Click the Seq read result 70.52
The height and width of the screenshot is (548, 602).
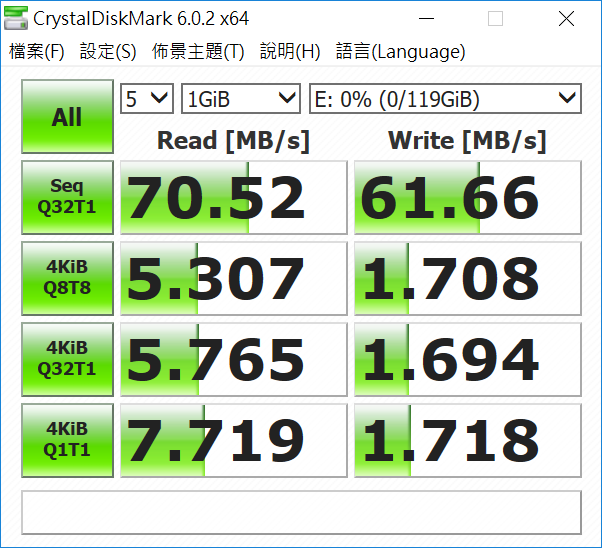point(234,197)
